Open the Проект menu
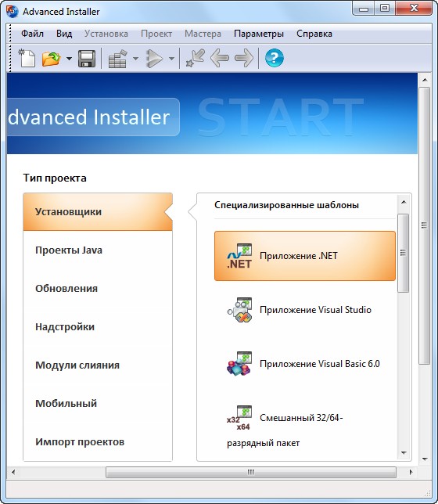This screenshot has height=504, width=438. tap(156, 34)
